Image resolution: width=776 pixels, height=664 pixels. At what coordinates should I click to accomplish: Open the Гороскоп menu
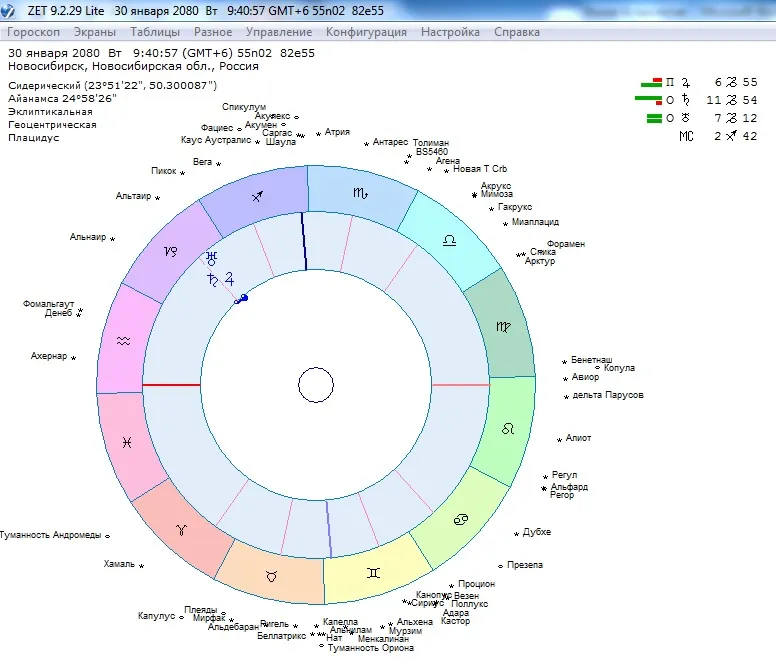33,32
